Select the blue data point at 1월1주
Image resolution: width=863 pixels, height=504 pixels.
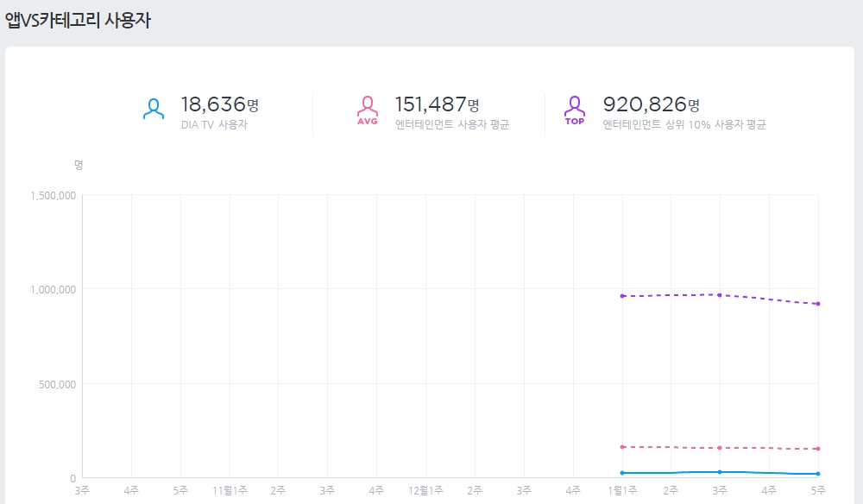[x=622, y=473]
